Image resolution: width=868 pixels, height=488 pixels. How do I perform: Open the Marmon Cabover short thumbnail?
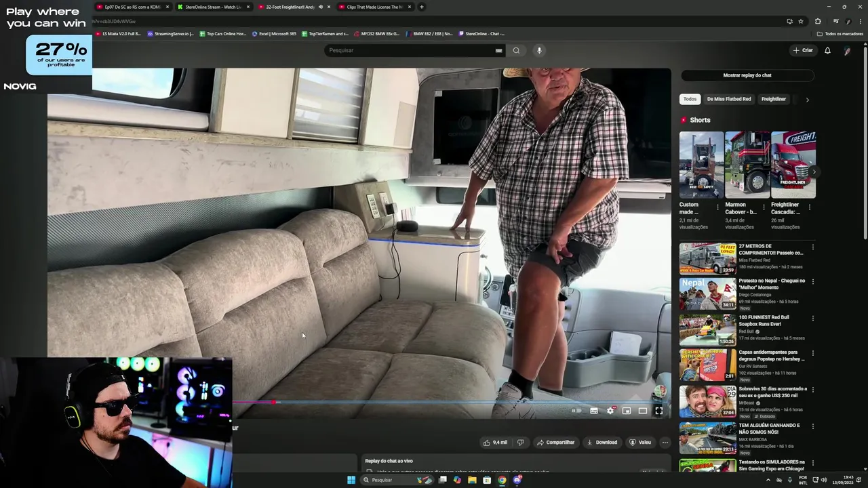(747, 165)
